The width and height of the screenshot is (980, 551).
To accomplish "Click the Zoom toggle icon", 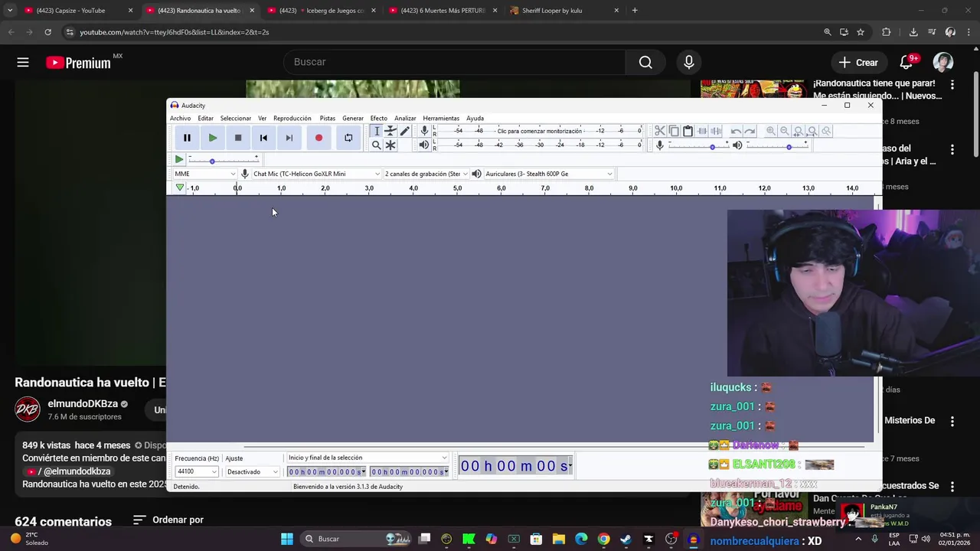I will [x=826, y=131].
